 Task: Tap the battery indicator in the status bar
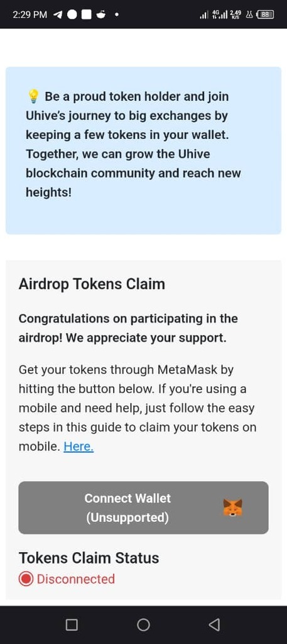265,15
